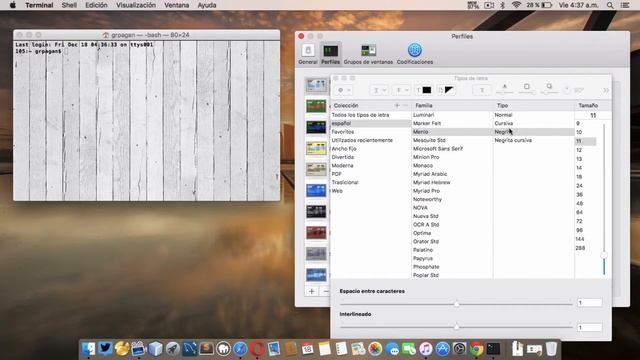Open the Visualización menu
The image size is (640, 360).
click(x=136, y=5)
